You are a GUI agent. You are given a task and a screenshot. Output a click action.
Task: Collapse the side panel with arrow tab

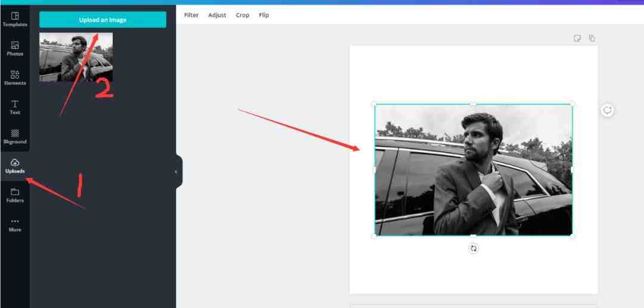(x=176, y=171)
